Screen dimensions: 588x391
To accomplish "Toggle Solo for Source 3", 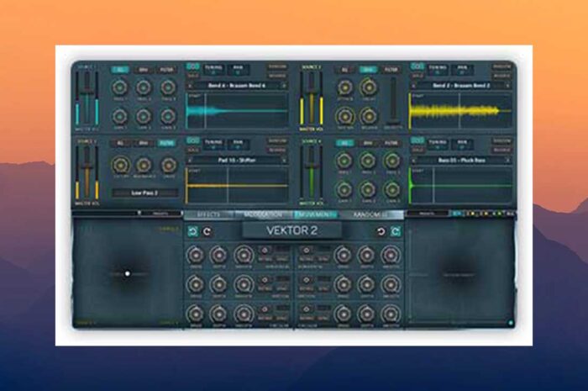I will pos(192,150).
